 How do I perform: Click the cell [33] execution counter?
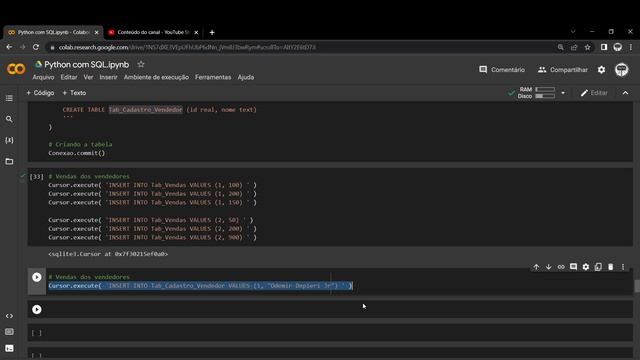pyautogui.click(x=36, y=177)
